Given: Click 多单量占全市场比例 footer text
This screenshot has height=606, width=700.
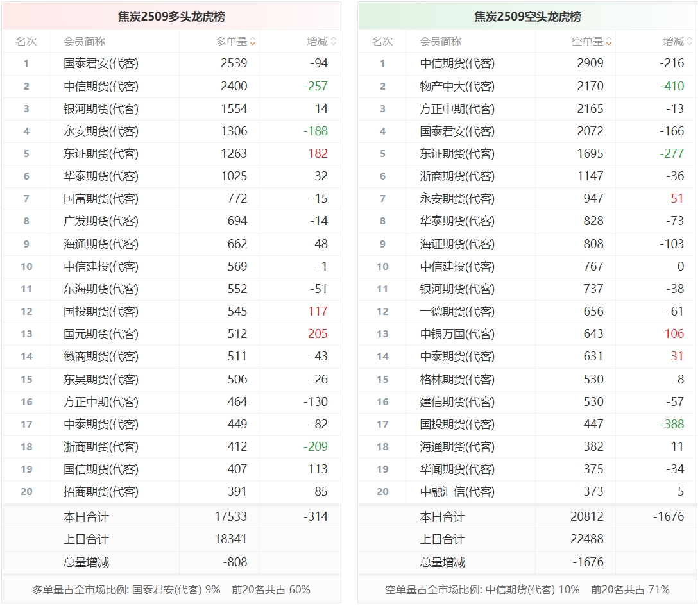Looking at the screenshot, I should click(171, 590).
